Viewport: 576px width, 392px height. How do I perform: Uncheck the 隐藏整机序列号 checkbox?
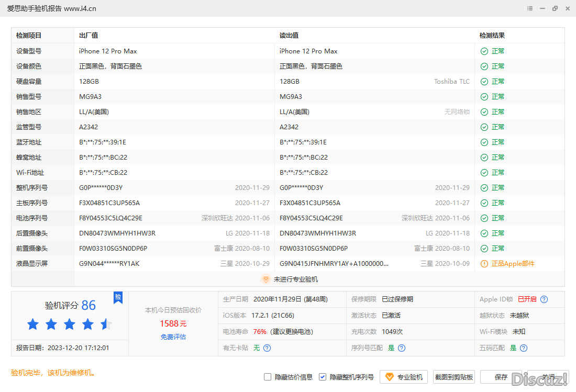(x=323, y=377)
